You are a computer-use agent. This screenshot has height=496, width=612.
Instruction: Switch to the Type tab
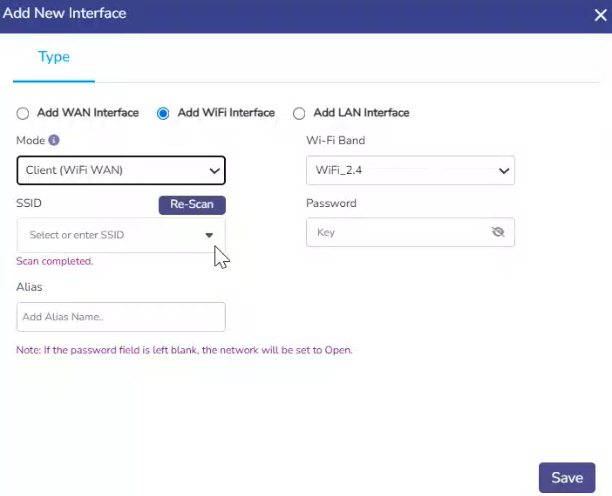tap(54, 57)
